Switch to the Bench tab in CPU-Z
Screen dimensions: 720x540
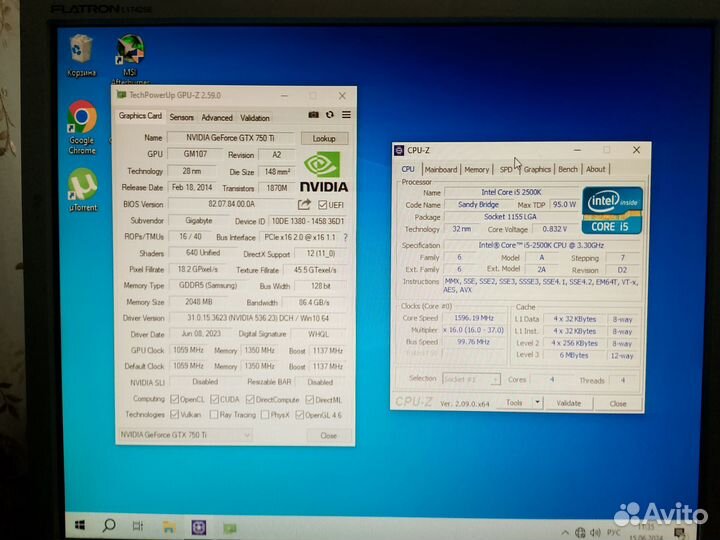568,169
